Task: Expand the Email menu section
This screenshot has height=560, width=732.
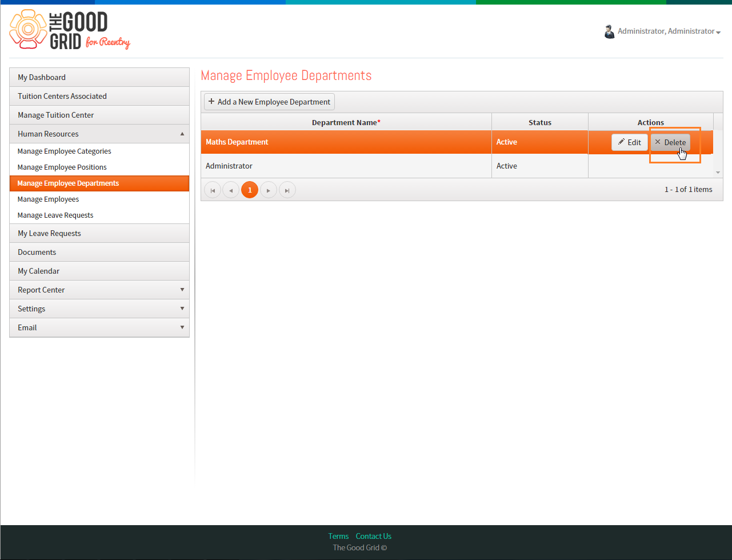Action: pos(99,327)
